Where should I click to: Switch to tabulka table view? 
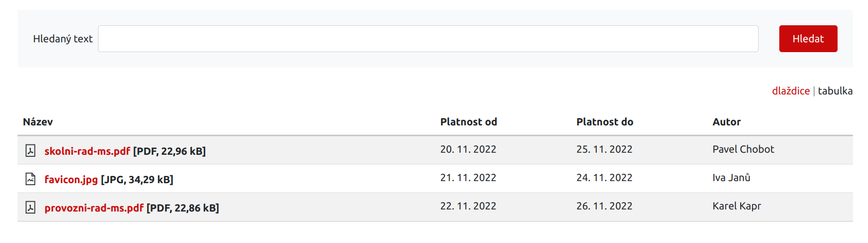835,91
